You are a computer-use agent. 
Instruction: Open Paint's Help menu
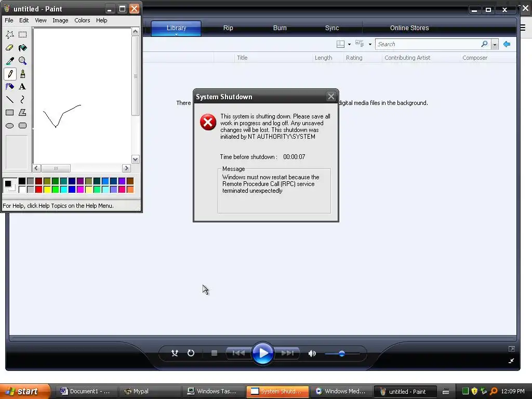pyautogui.click(x=101, y=20)
